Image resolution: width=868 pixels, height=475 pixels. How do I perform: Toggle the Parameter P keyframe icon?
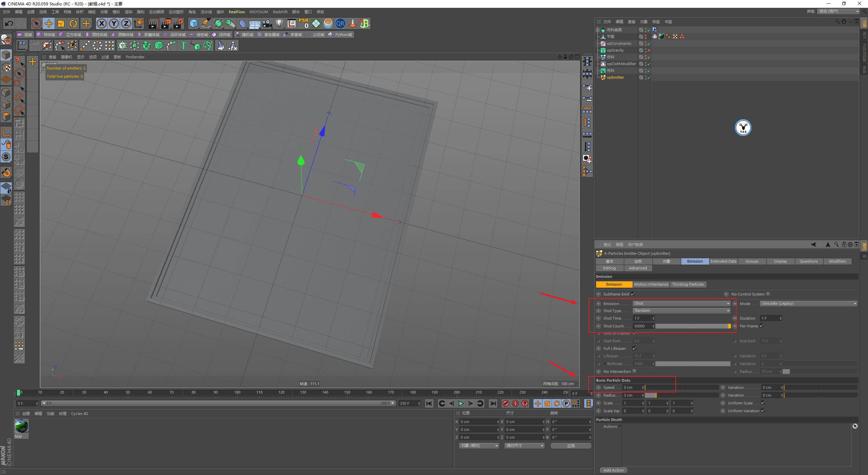coord(566,403)
